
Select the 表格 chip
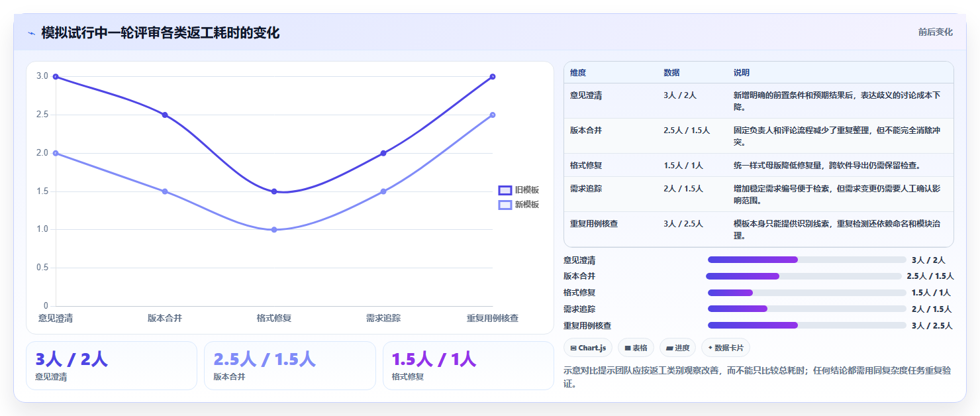click(636, 348)
